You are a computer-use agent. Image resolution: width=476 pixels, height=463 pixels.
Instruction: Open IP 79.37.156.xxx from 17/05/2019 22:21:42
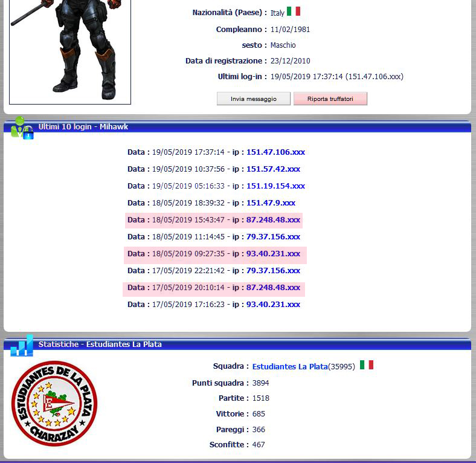point(273,270)
